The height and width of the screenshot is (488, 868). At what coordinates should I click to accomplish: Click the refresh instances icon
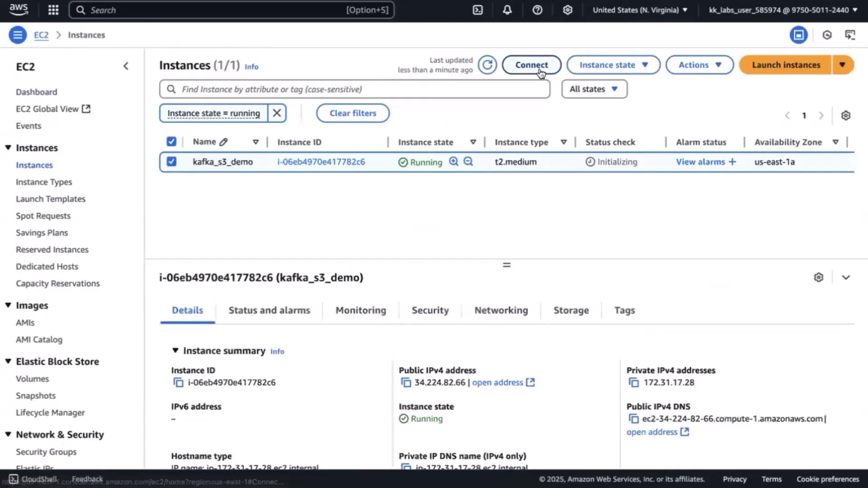click(487, 65)
